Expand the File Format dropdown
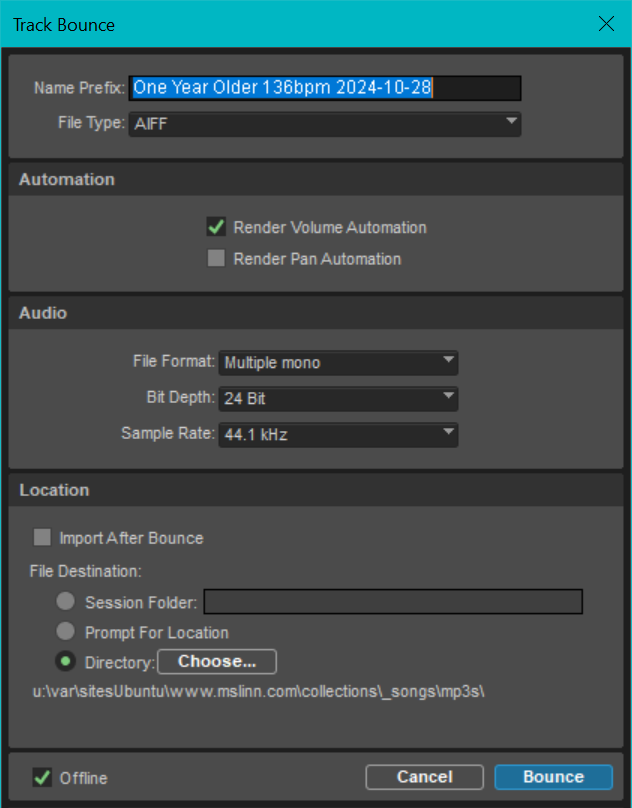 (x=338, y=362)
